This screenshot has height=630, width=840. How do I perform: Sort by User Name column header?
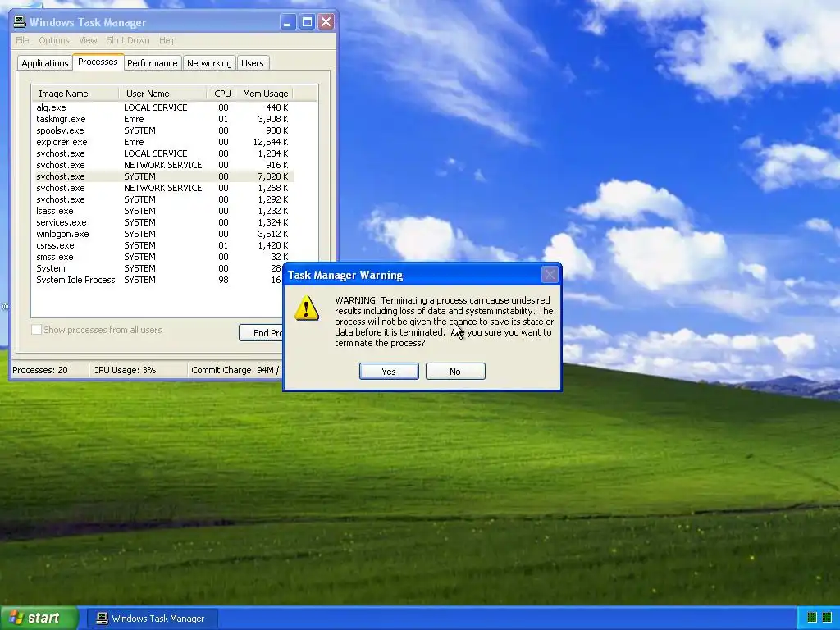(163, 94)
